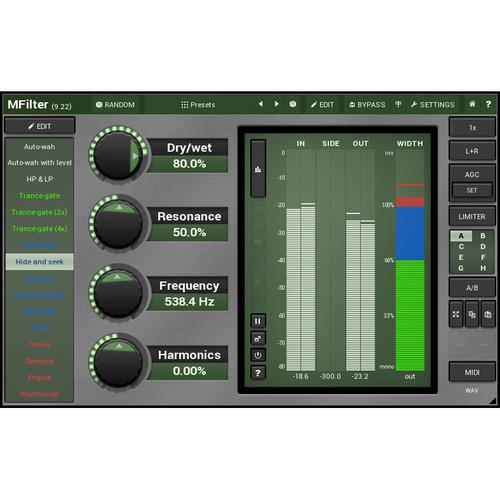Click the 1x oversampling button
Image resolution: width=500 pixels, height=500 pixels.
coord(472,127)
